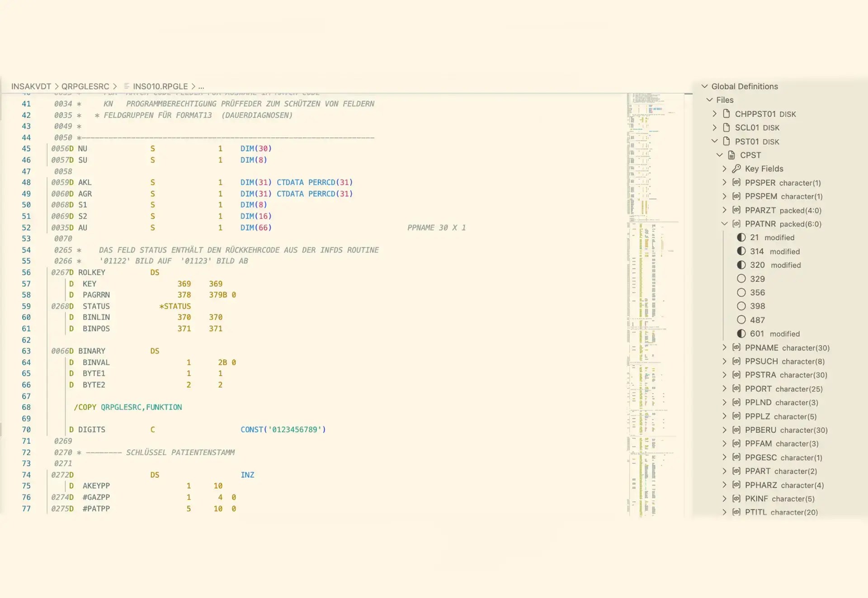
Task: Expand the CHPPST01 DISK file
Action: coord(714,114)
